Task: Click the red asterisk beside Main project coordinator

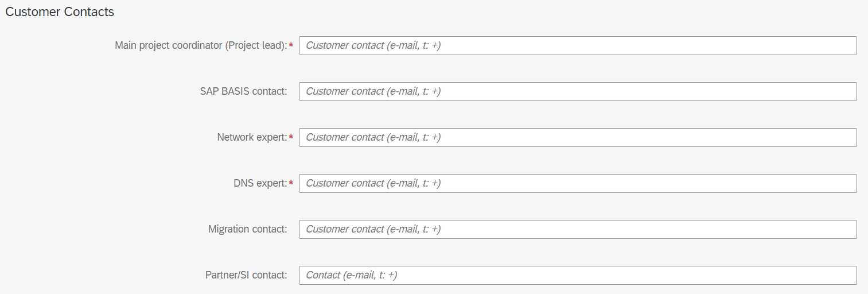Action: click(x=291, y=45)
